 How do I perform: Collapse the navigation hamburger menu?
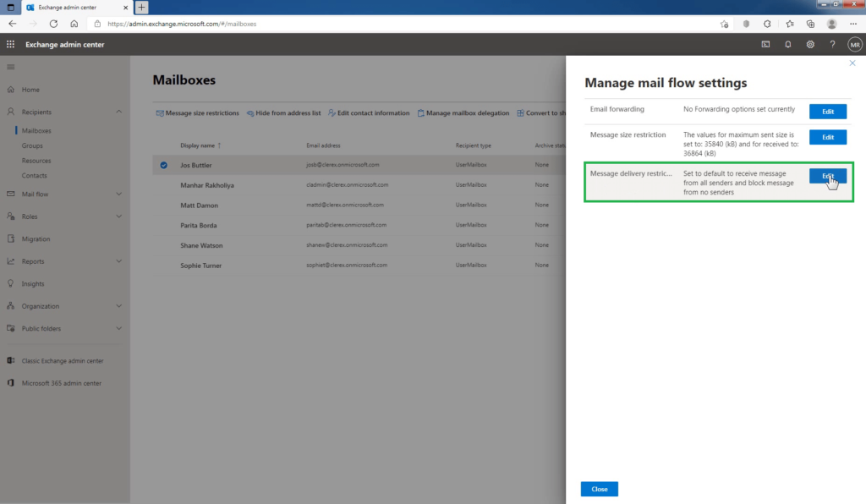coord(10,67)
